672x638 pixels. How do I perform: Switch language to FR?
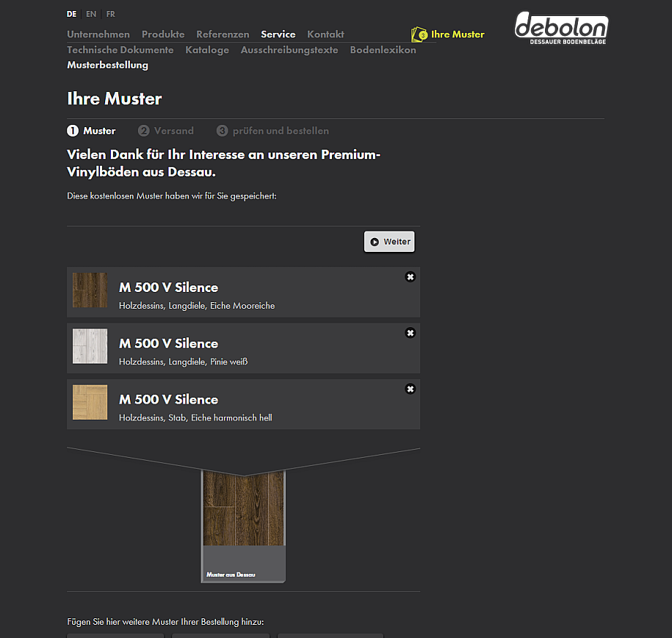point(111,14)
